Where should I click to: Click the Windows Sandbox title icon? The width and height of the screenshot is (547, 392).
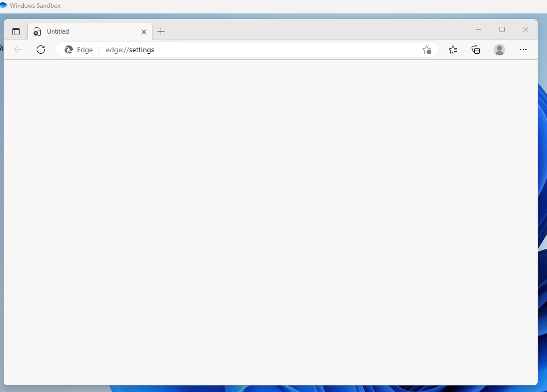tap(4, 5)
